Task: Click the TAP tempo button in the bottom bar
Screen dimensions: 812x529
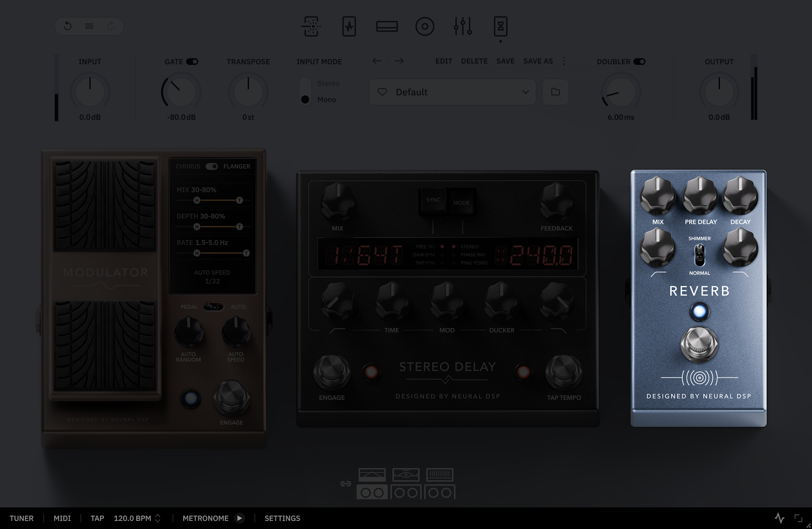Action: point(97,518)
